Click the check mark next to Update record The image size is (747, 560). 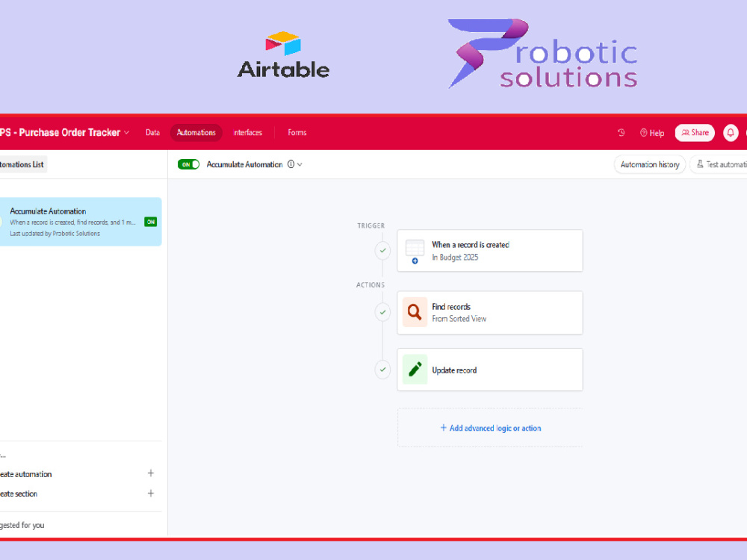pyautogui.click(x=382, y=370)
